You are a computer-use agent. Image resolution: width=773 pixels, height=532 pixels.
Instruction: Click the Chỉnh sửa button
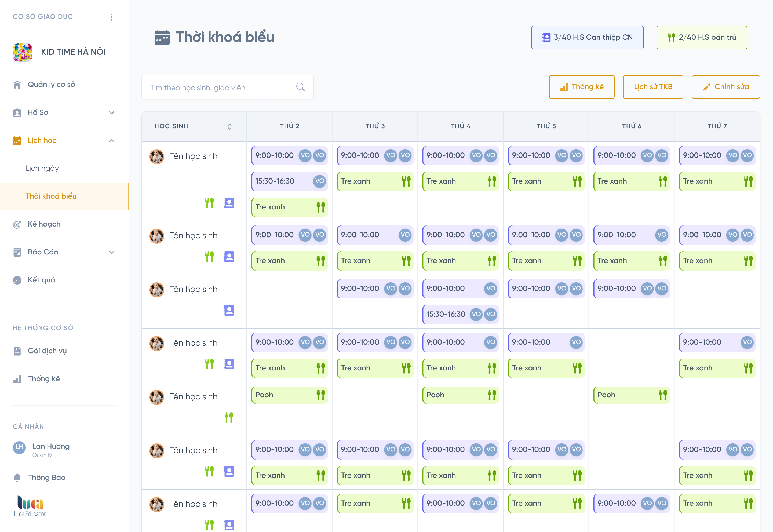726,87
